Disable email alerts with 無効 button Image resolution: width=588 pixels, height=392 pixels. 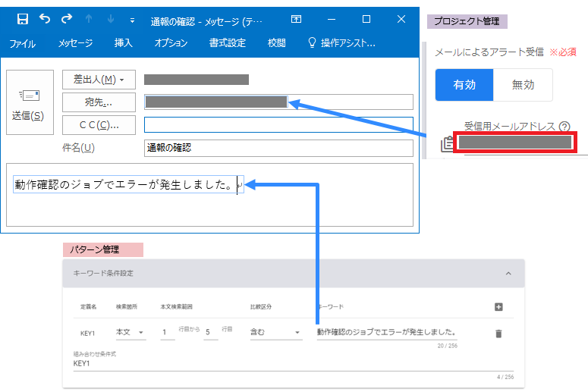[x=523, y=85]
